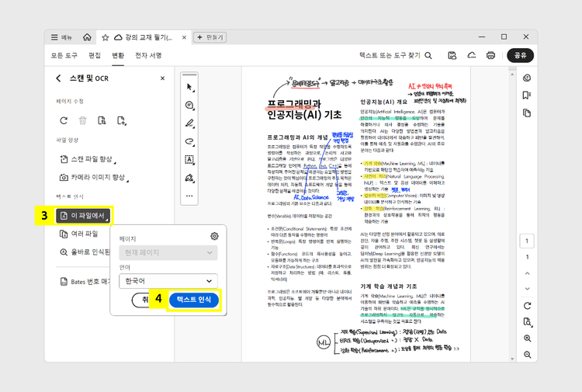Select 여러 파일 text recognition option
Viewport: 582px width, 392px height.
click(79, 234)
